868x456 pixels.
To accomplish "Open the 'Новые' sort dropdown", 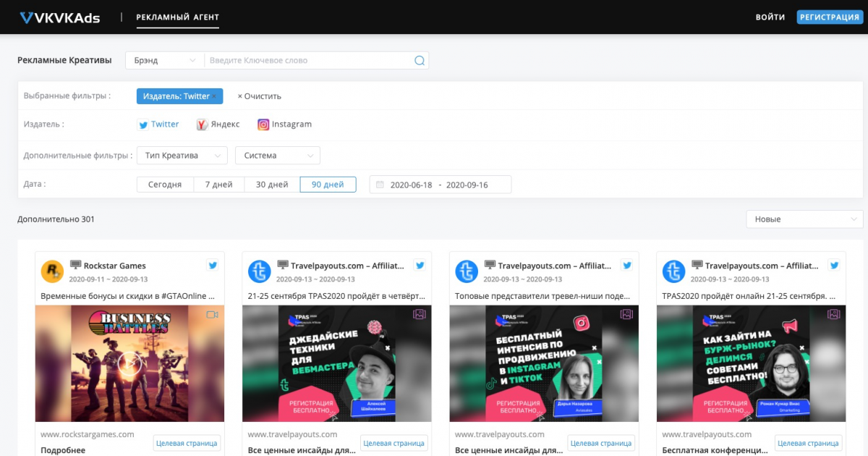I will point(804,219).
